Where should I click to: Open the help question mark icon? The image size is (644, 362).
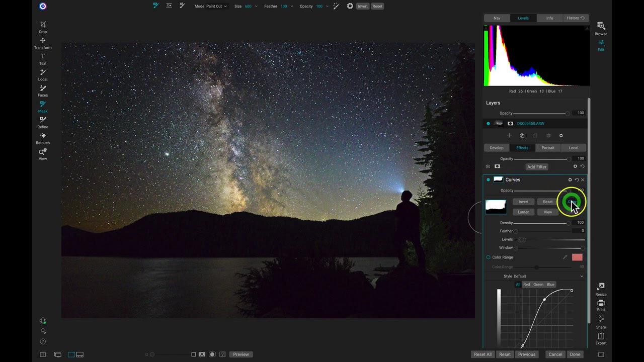[x=43, y=342]
